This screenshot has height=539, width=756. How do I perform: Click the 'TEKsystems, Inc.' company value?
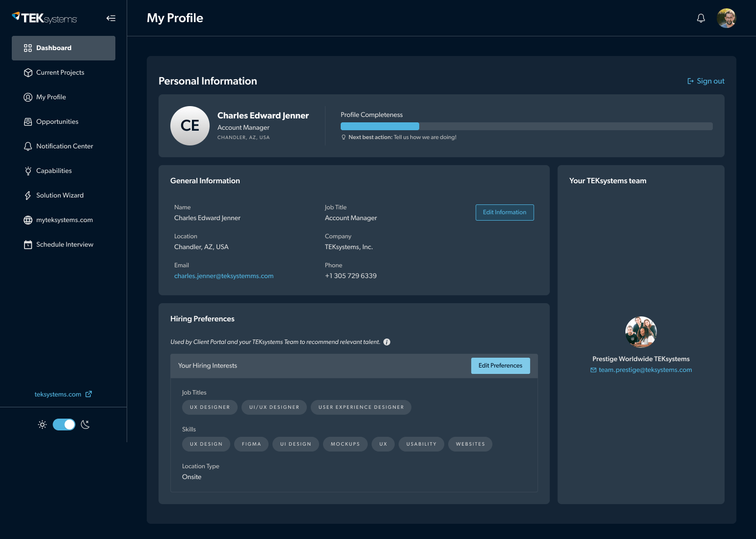tap(349, 247)
